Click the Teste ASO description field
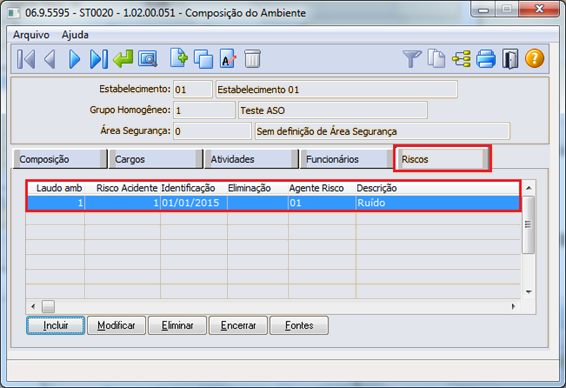 (x=333, y=110)
